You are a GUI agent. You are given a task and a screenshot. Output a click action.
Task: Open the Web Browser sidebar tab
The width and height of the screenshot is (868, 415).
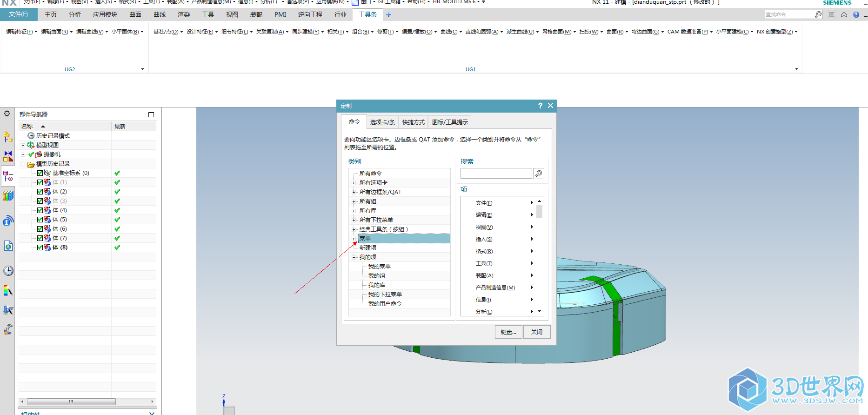[8, 246]
